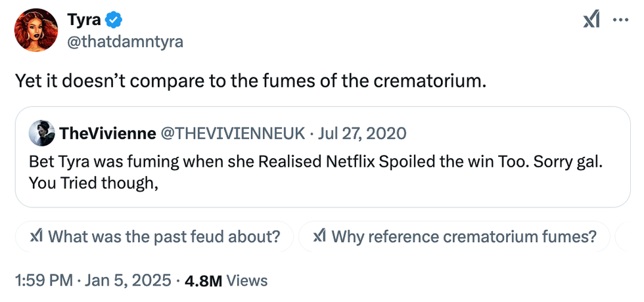Launch Grok from the top-right icon
The width and height of the screenshot is (644, 302).
tap(592, 20)
